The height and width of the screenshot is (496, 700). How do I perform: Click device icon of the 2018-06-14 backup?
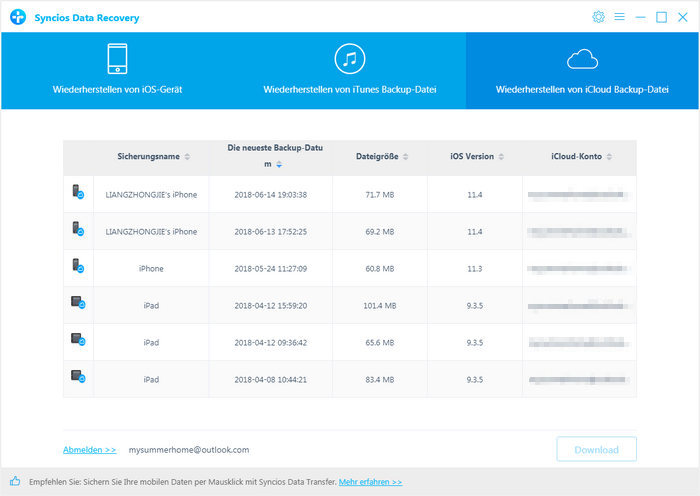[78, 192]
